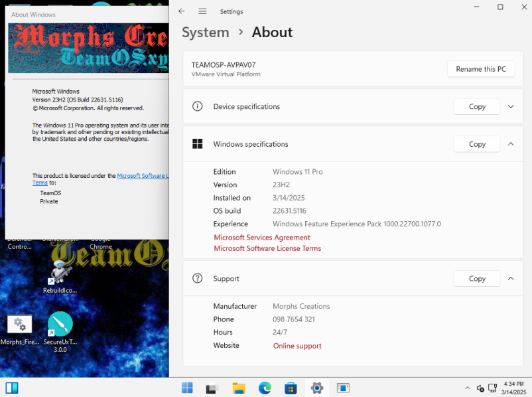
Task: Switch to the About Windows taskbar icon
Action: [343, 388]
